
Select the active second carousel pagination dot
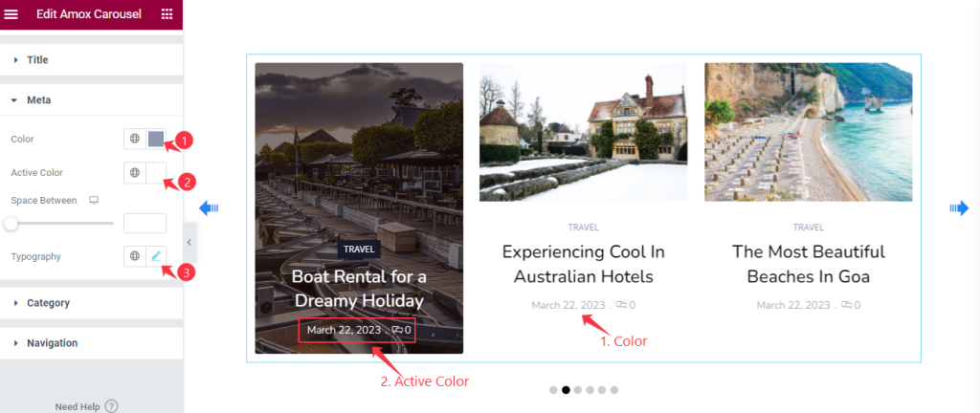click(x=566, y=390)
